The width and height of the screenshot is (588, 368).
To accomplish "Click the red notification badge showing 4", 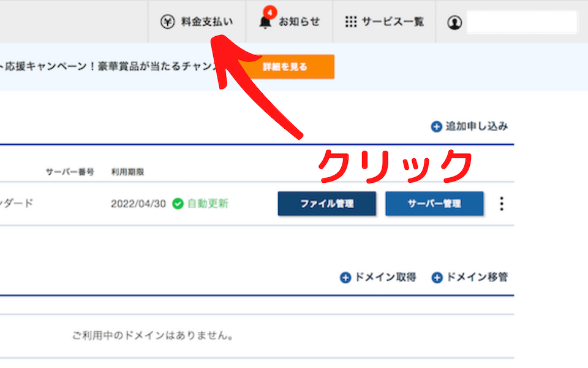I will pyautogui.click(x=269, y=12).
